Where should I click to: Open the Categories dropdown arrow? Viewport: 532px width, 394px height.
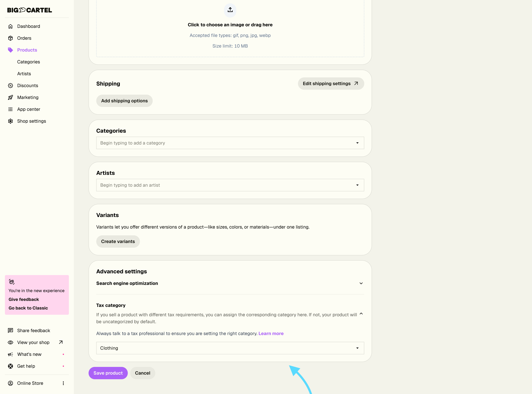tap(357, 143)
